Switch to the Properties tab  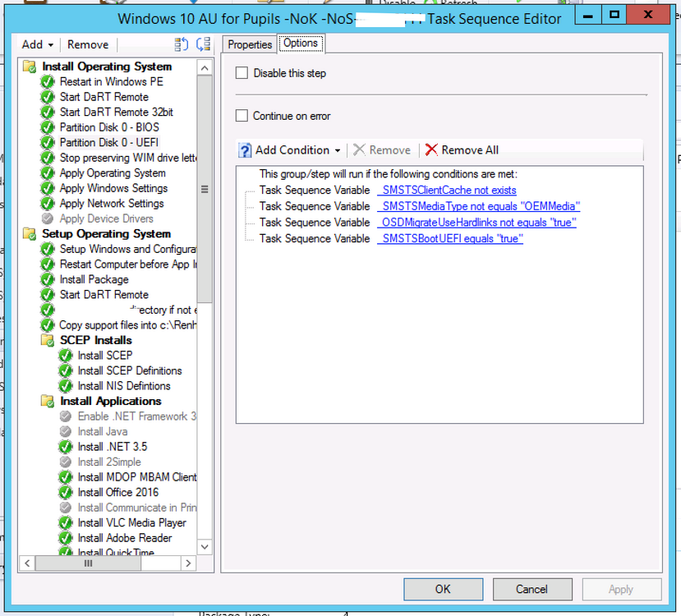tap(250, 44)
